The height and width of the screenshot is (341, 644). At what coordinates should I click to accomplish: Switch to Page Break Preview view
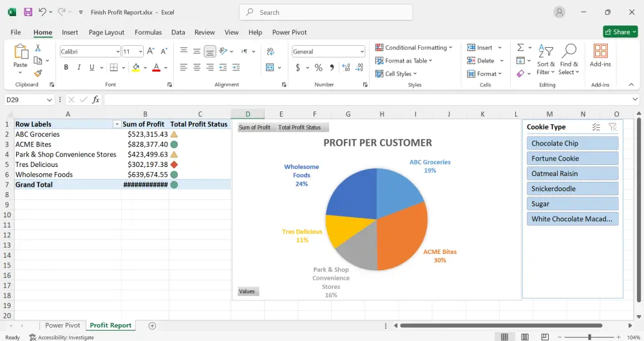coord(545,337)
